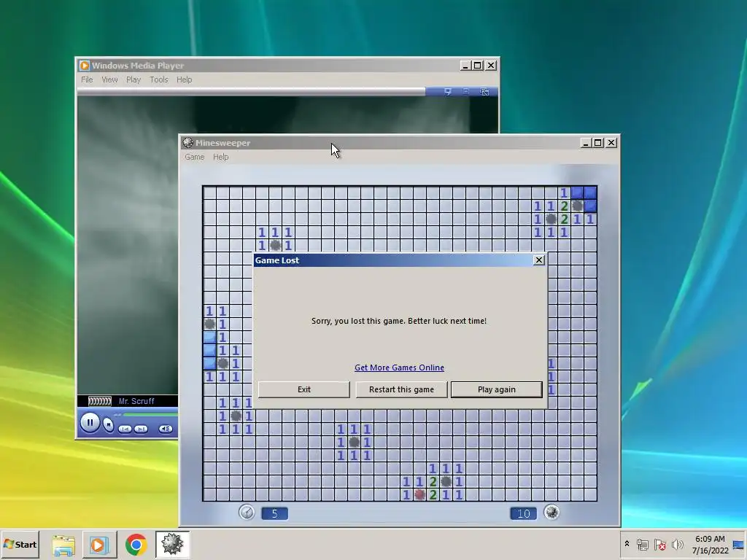
Task: Minimize the Minesweeper window
Action: [x=586, y=142]
